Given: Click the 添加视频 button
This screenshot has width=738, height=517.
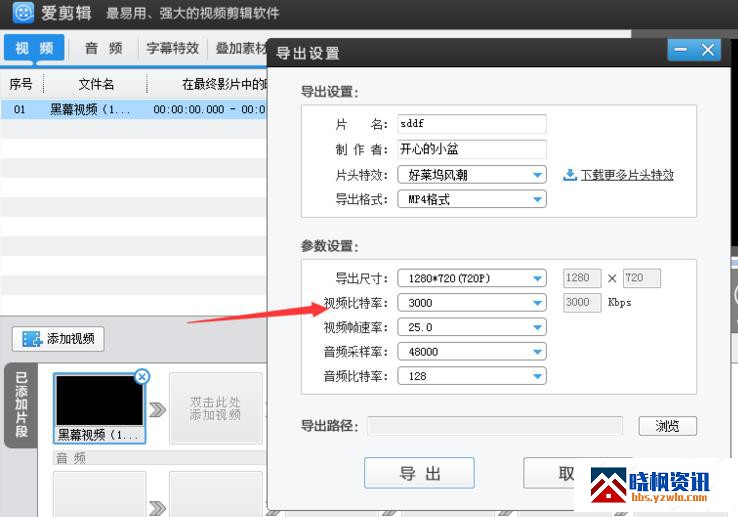Looking at the screenshot, I should click(58, 339).
